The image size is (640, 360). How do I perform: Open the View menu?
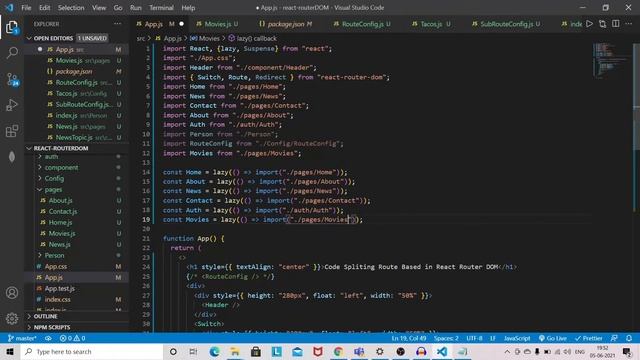[x=99, y=8]
